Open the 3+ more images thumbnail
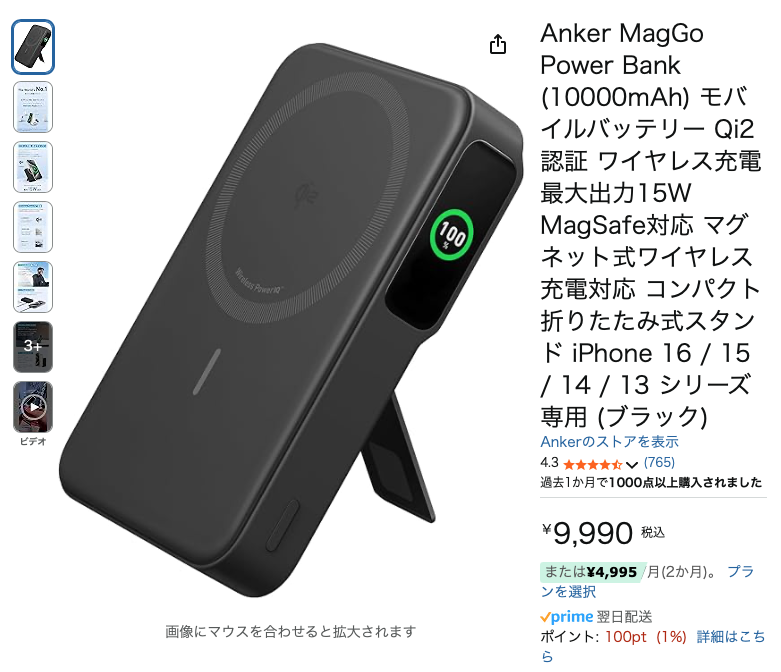 (33, 347)
